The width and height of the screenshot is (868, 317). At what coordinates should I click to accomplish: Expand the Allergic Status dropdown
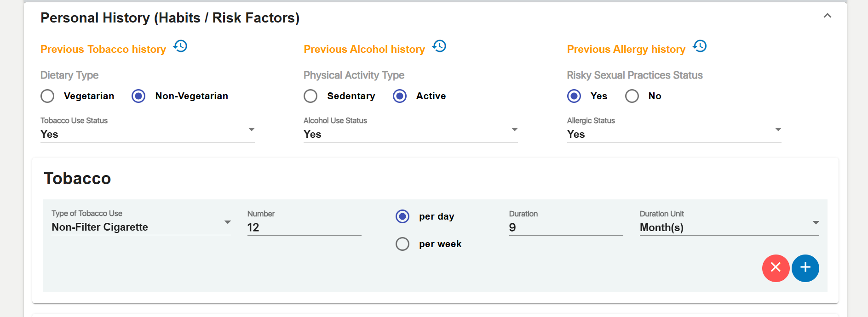coord(674,134)
